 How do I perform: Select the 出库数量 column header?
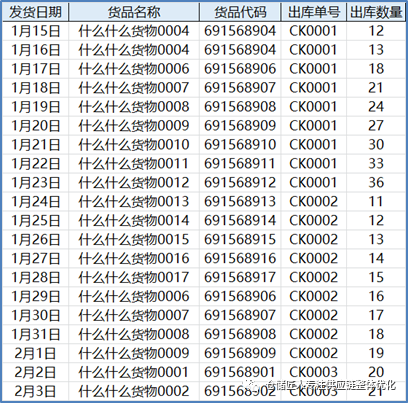pyautogui.click(x=376, y=12)
